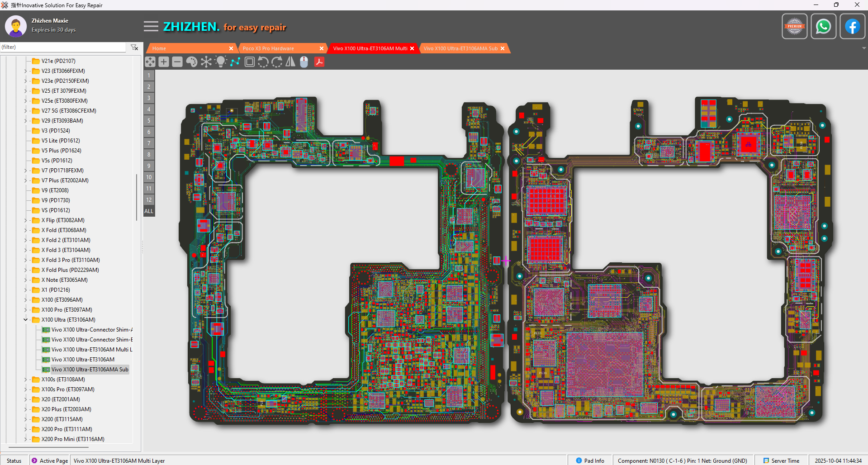Click the Pad Info icon

579,460
